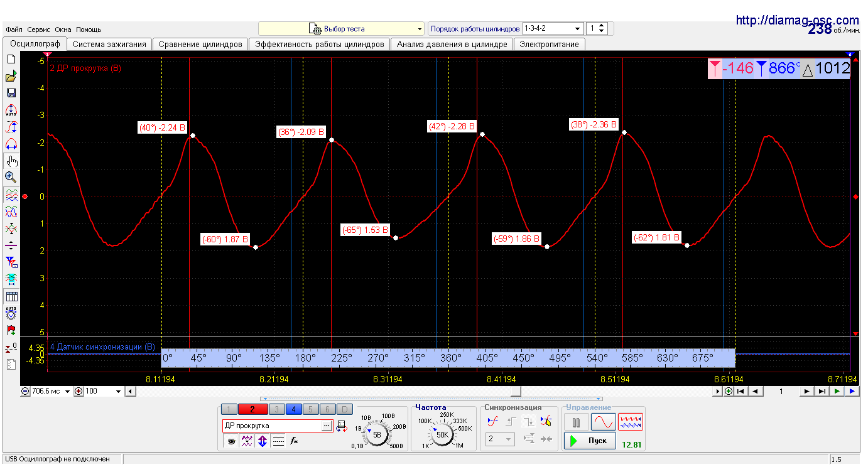Viewport: 868px width, 467px height.
Task: Switch to Анализ давления в цилиндре tab
Action: click(452, 45)
